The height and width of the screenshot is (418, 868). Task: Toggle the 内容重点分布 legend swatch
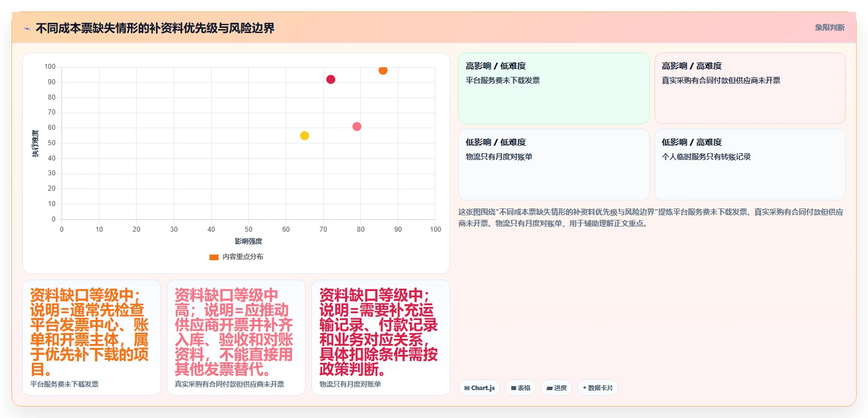[214, 257]
